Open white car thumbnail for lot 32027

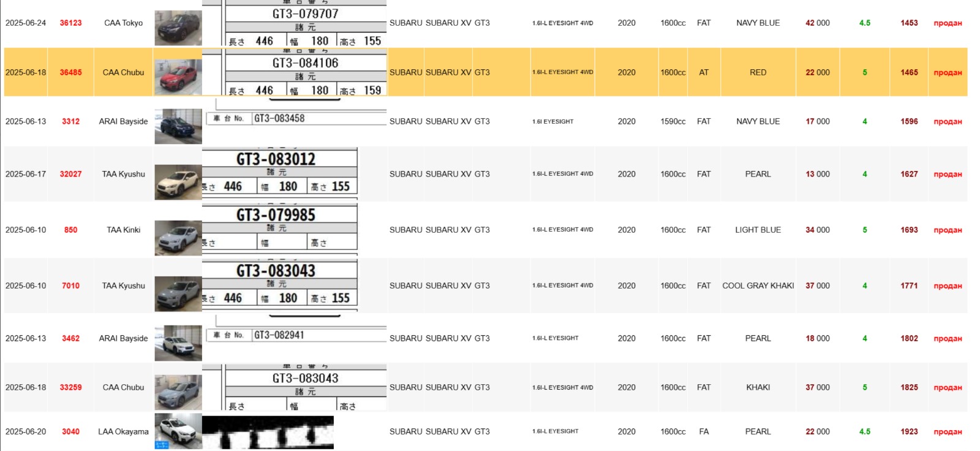178,182
